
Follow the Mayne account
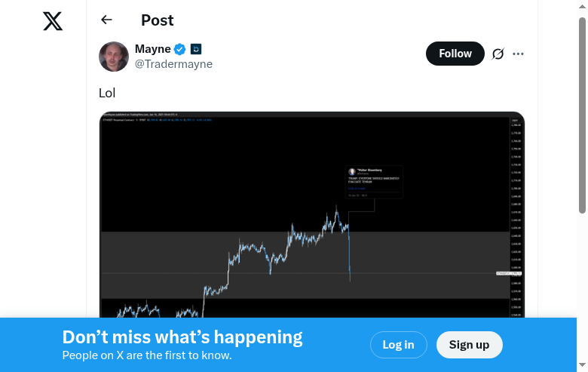(455, 54)
